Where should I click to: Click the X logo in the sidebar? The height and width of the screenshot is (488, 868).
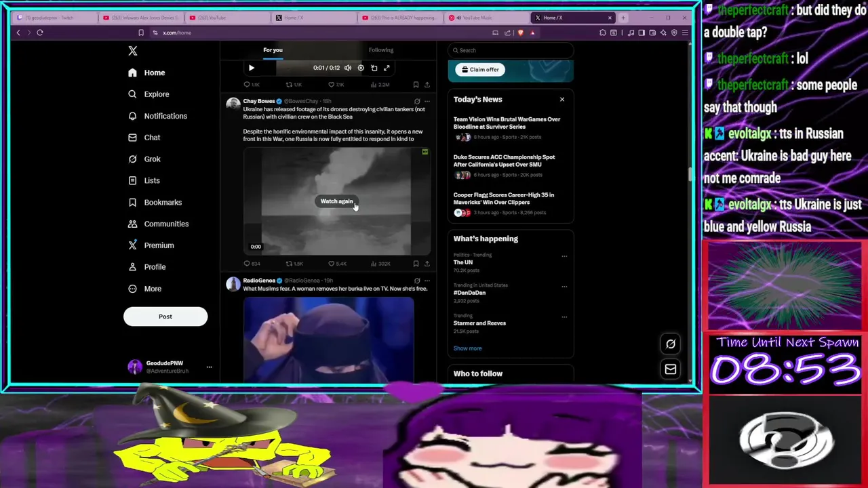point(133,51)
